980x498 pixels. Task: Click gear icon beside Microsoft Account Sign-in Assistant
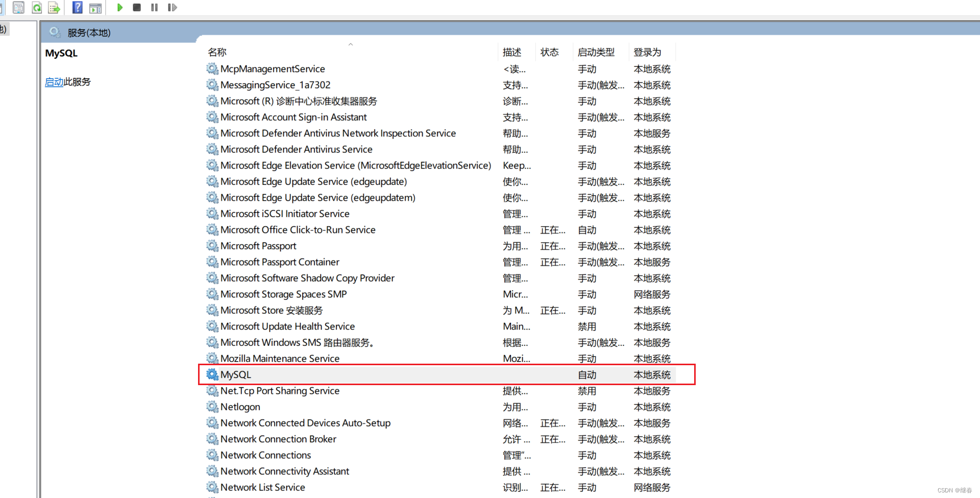point(212,117)
